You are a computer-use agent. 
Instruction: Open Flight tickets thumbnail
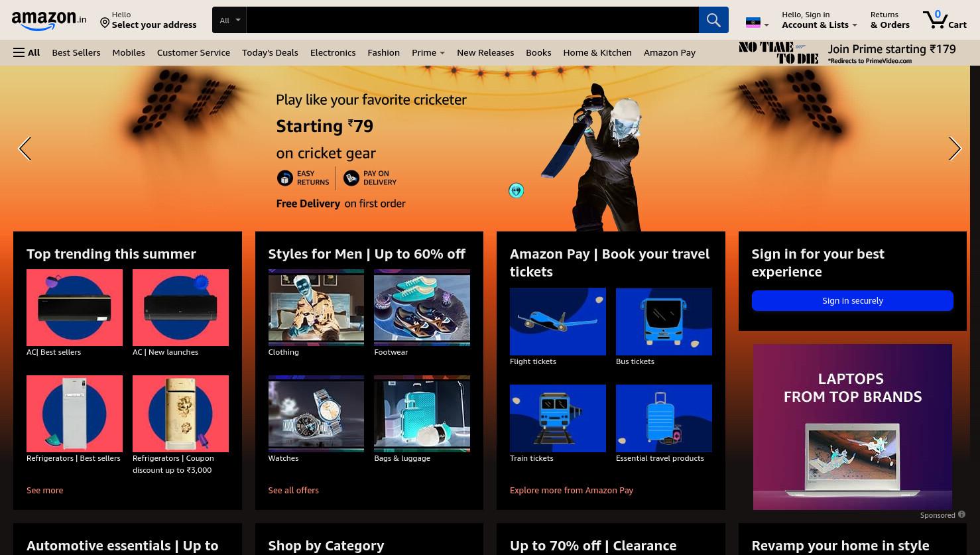558,322
